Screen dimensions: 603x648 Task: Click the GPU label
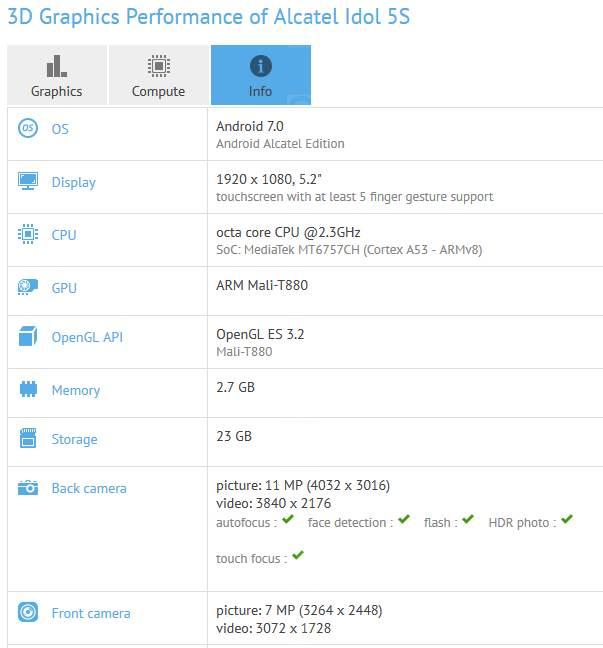[64, 288]
